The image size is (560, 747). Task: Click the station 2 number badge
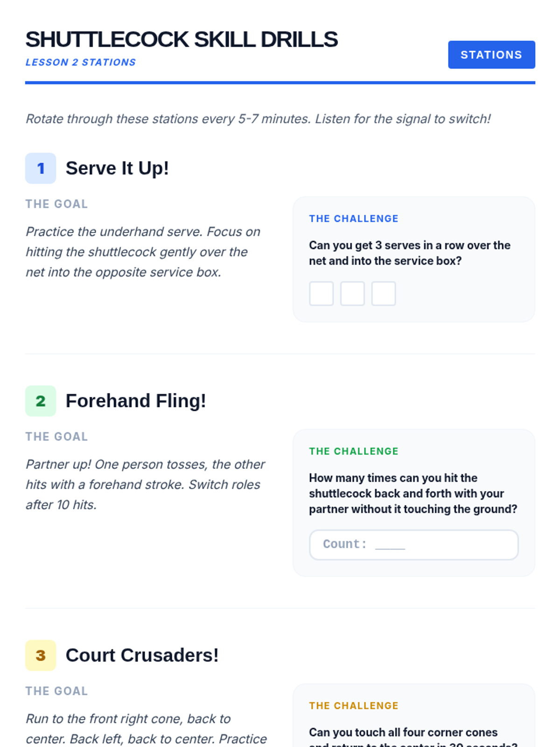(41, 401)
